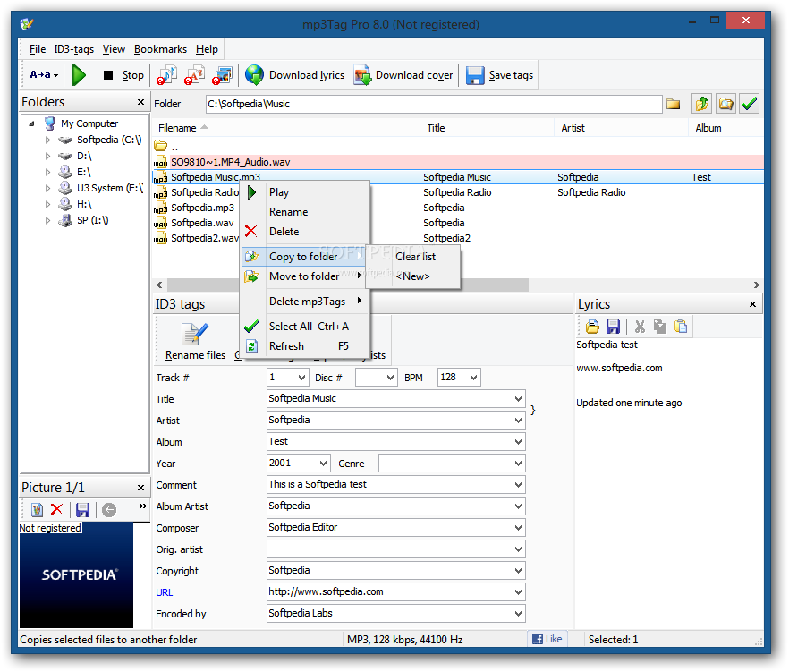Browse for folder using yellow folder icon
The height and width of the screenshot is (672, 789).
(674, 104)
